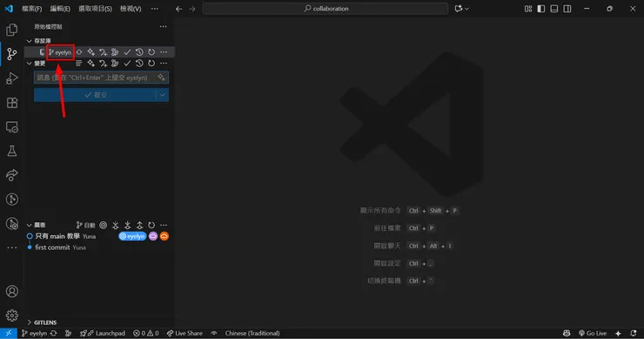Viewport: 644px width, 339px height.
Task: Click the blue eyelyn branch badge in graph
Action: 132,236
